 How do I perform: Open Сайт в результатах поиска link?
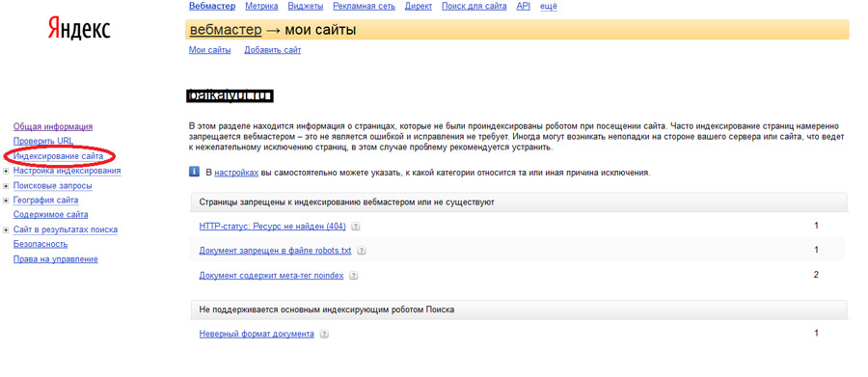pyautogui.click(x=66, y=229)
